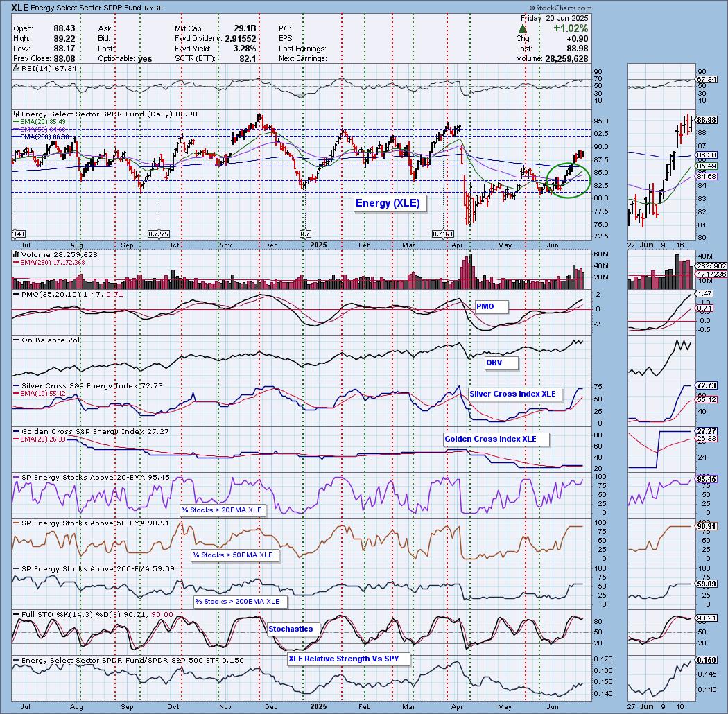Click 'Golden Cross S&P Energy Index 27.27' label
This screenshot has width=728, height=714.
92,431
